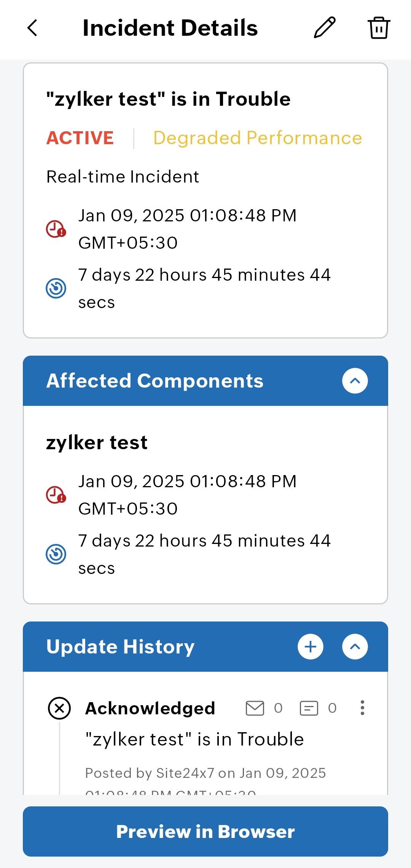Tap the back arrow icon
Viewport: 411px width, 868px height.
coord(33,28)
